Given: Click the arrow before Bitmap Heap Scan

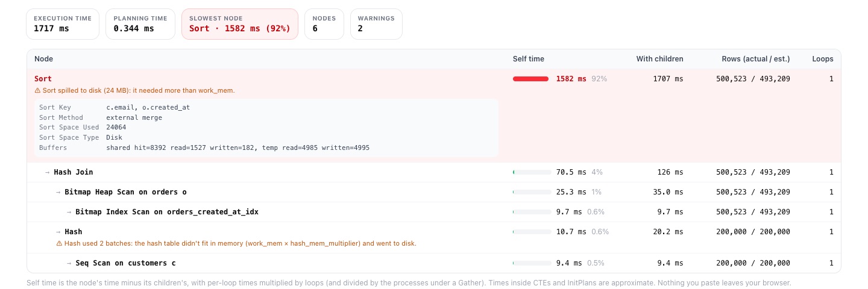Looking at the screenshot, I should click(58, 192).
